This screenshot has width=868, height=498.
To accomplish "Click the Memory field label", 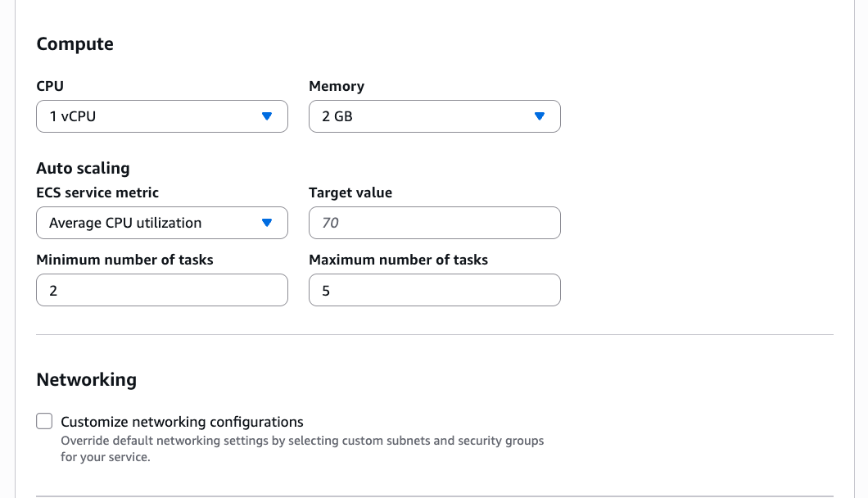I will coord(336,86).
